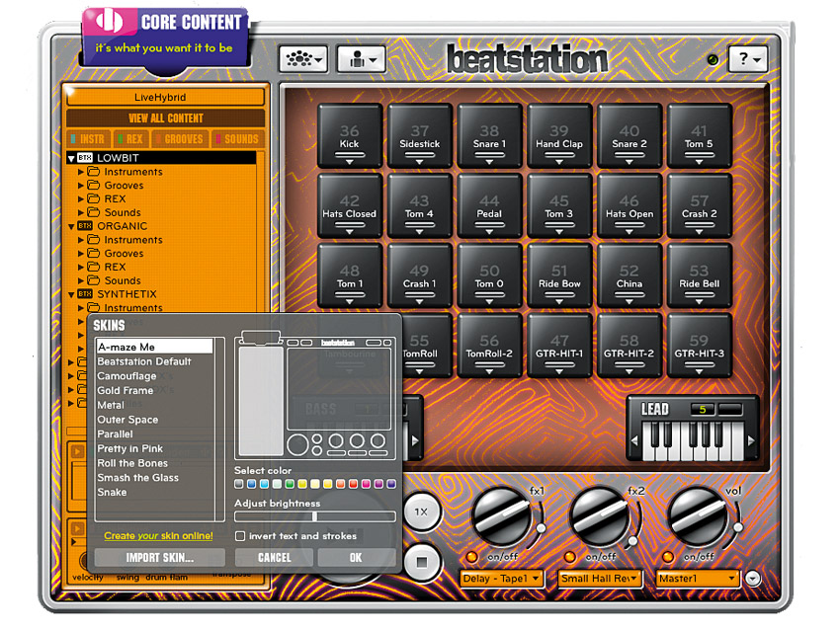Open the user profile icon menu

click(361, 59)
